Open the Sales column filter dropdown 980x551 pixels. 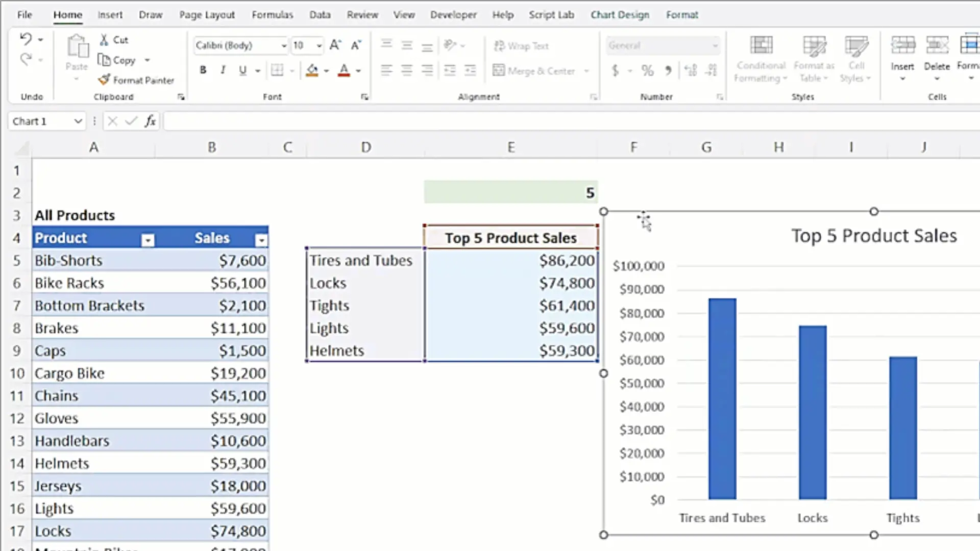tap(261, 240)
